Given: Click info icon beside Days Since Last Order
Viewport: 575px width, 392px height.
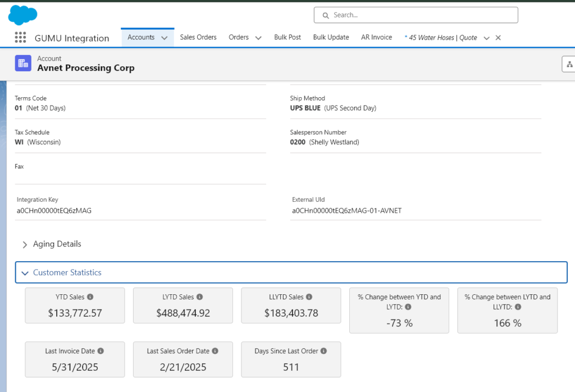Looking at the screenshot, I should [x=324, y=351].
